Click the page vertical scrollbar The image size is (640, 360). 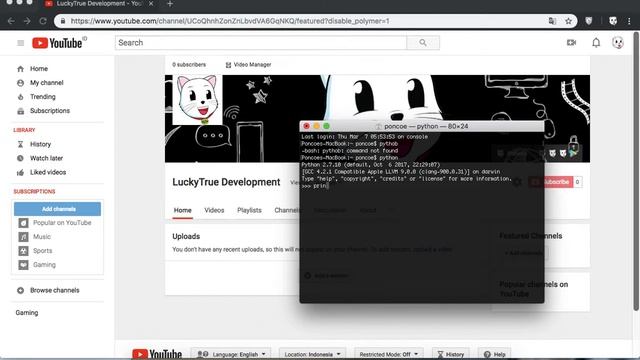[x=636, y=171]
